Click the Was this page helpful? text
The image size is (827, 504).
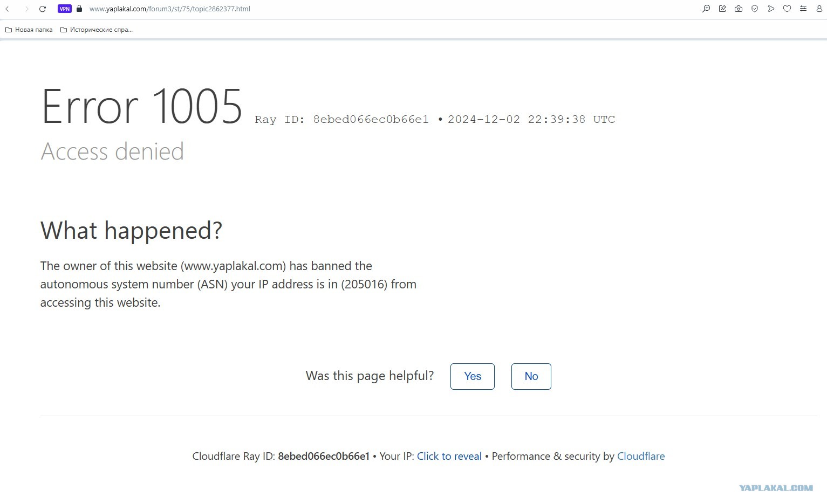370,376
